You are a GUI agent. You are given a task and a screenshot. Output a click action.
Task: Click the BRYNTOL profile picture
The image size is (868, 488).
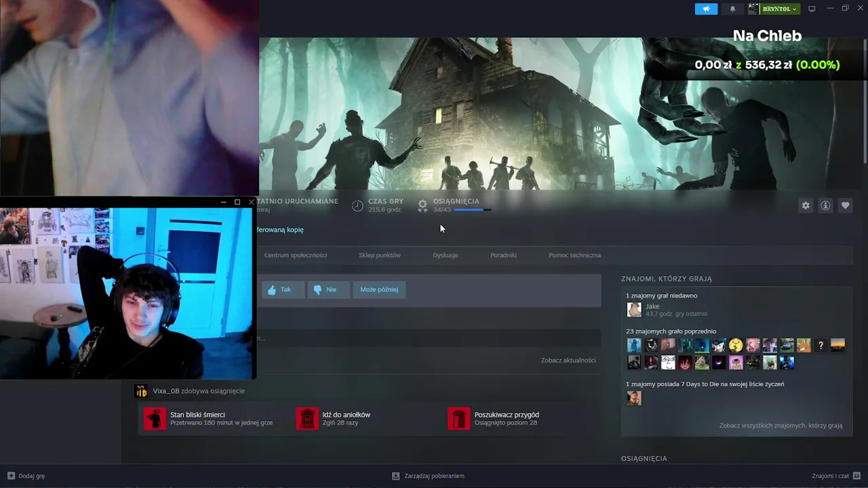(753, 9)
